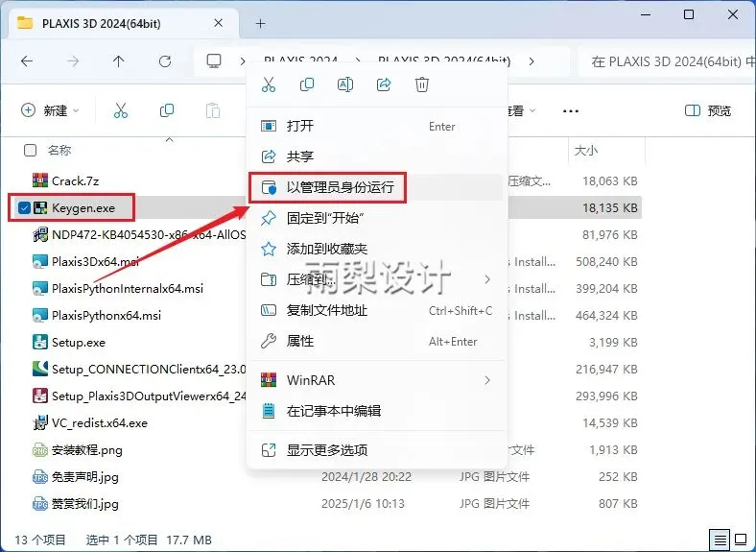756x552 pixels.
Task: Select the 赞赏我们.jpg file name
Action: pyautogui.click(x=84, y=504)
